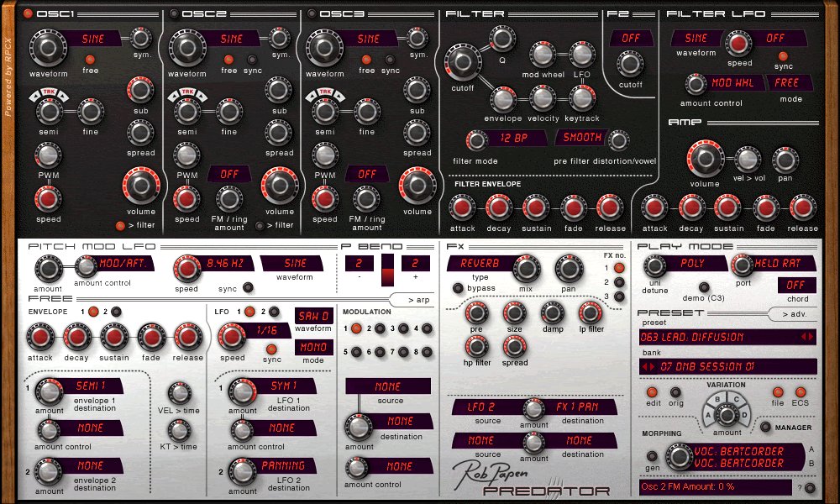Open the F2 OFF filter selector
Screen dimensions: 840x504
click(631, 38)
